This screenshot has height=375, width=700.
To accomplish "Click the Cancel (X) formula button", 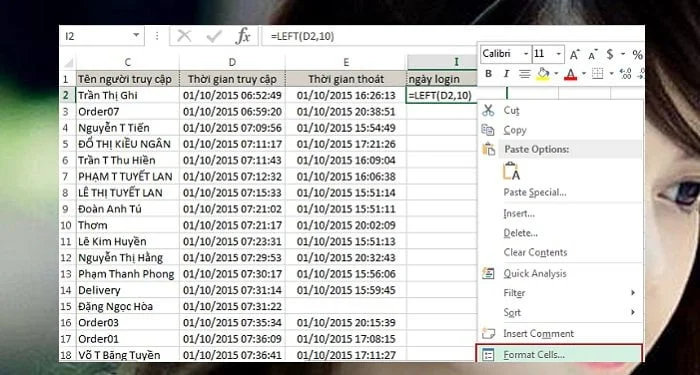I will 184,36.
